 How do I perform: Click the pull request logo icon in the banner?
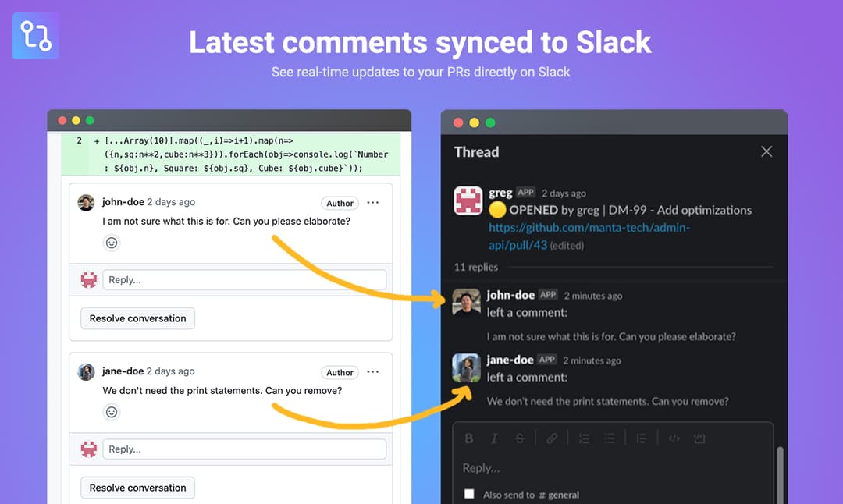36,35
